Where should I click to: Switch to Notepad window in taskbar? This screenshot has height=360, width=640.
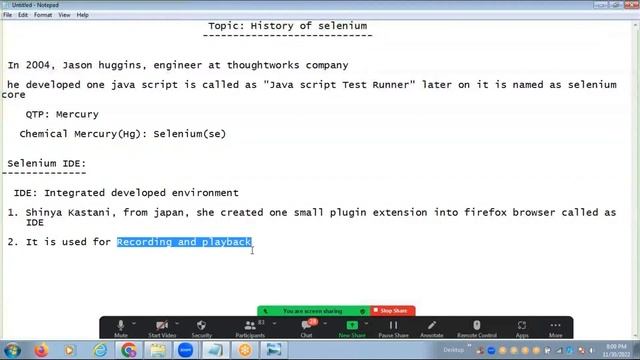click(216, 350)
